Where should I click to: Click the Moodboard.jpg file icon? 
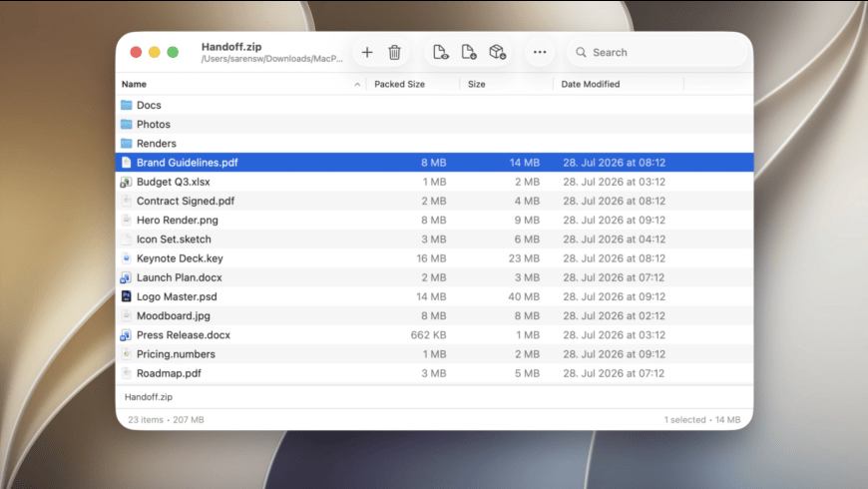(127, 315)
